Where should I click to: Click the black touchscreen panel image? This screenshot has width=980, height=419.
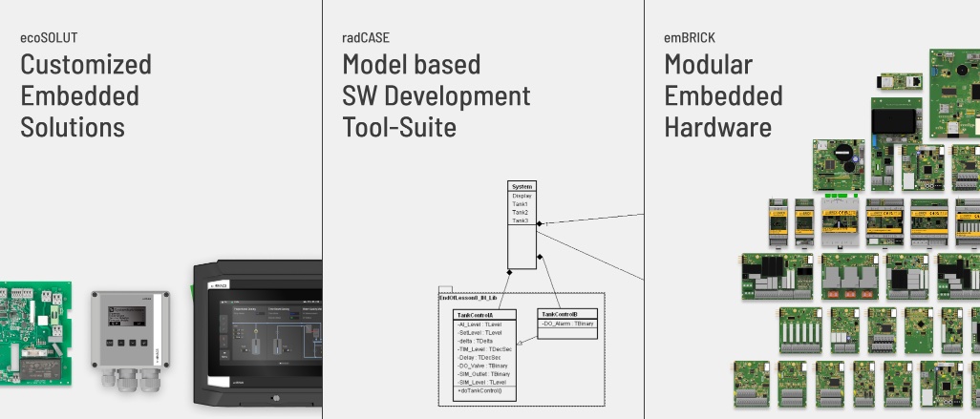click(258, 334)
